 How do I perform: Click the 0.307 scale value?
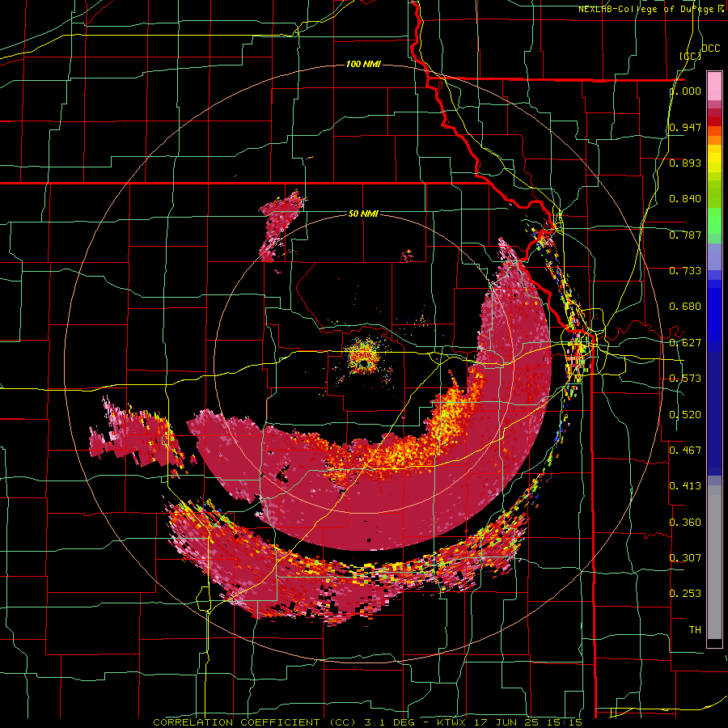[x=685, y=558]
